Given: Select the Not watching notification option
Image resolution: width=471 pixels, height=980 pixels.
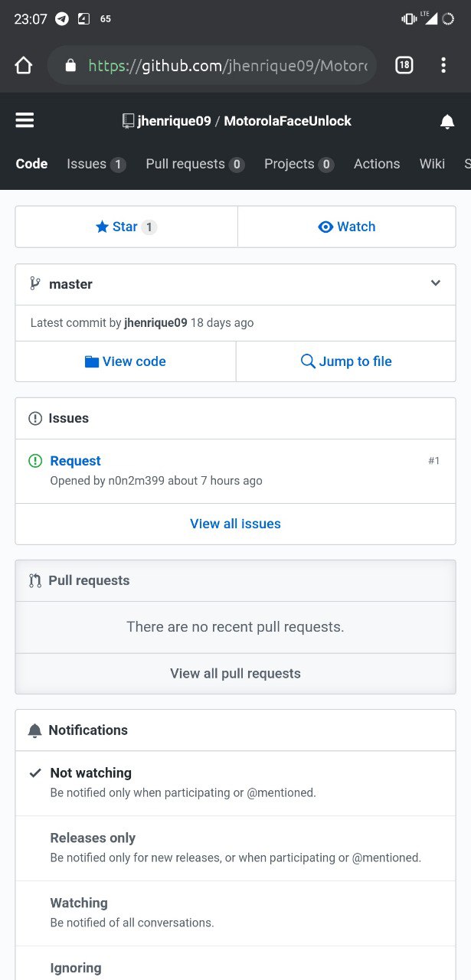Looking at the screenshot, I should click(x=235, y=782).
